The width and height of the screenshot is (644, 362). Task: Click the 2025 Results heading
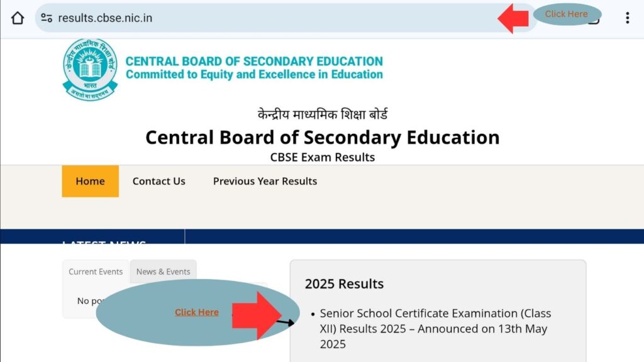pyautogui.click(x=344, y=283)
